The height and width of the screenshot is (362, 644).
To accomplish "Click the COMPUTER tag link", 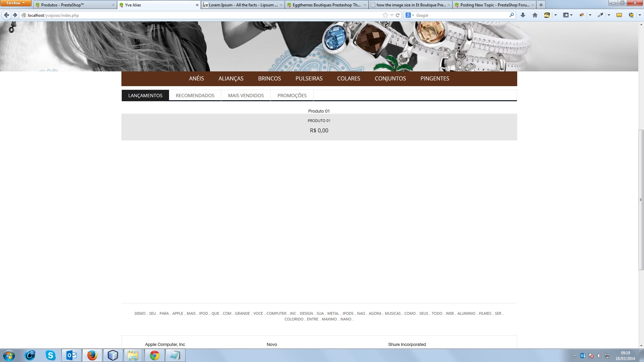I will point(276,313).
